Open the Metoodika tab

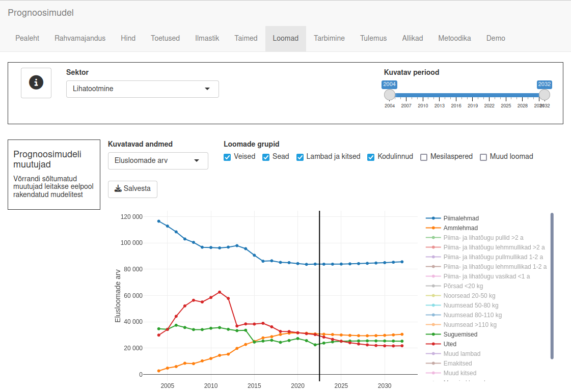tap(454, 38)
